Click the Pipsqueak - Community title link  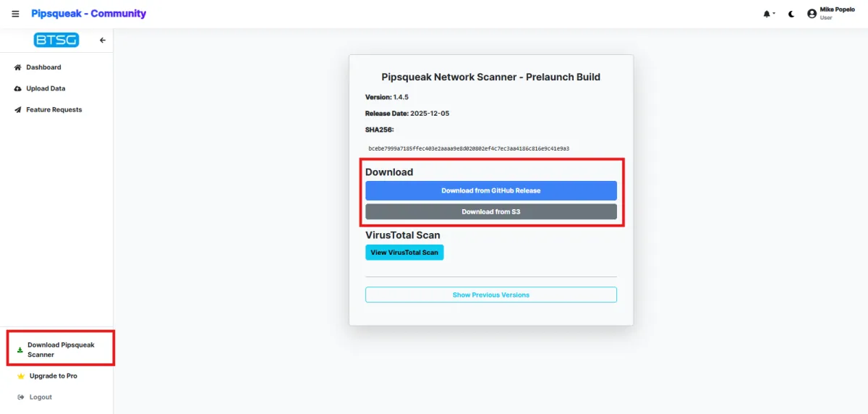pos(88,14)
